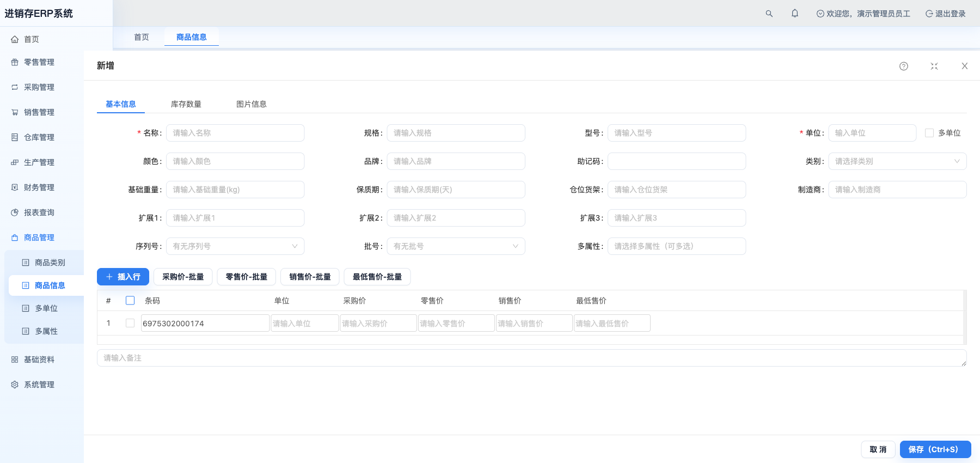Toggle the select-all checkbox in table header
Screen dimensions: 980x463
click(x=130, y=301)
